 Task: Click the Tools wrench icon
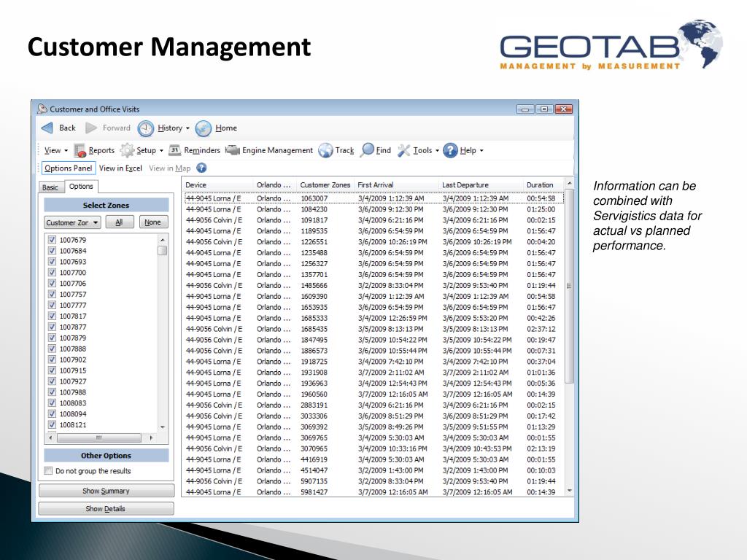click(404, 150)
